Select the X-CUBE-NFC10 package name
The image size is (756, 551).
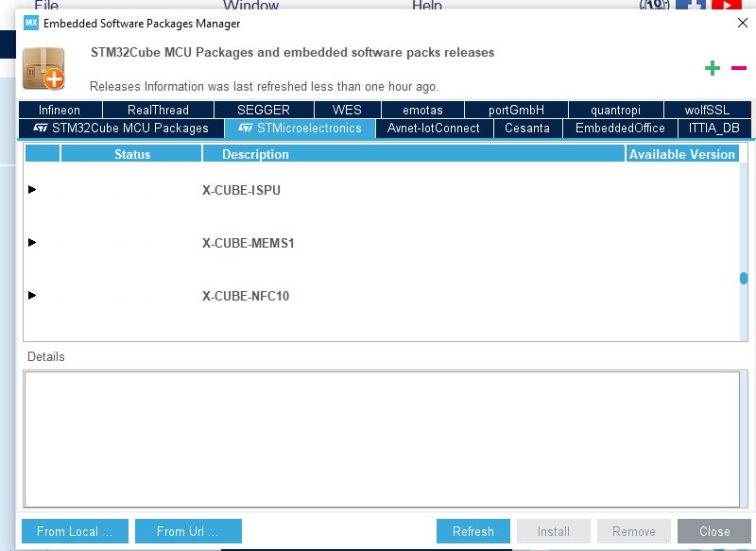[246, 296]
